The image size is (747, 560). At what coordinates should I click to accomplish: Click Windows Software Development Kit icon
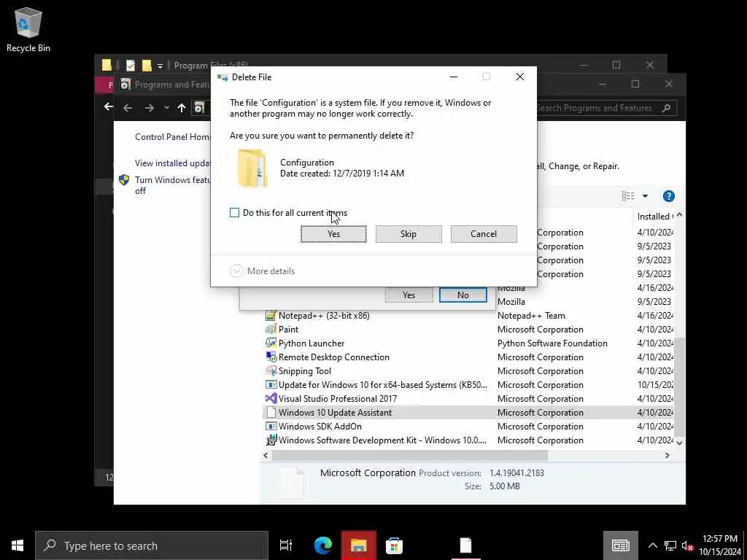pos(271,440)
